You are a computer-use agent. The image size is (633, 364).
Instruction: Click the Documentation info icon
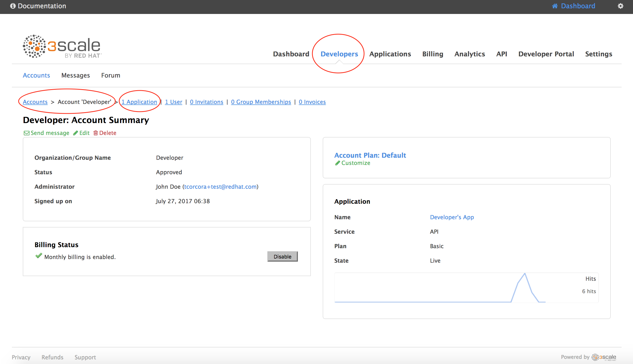(x=13, y=6)
